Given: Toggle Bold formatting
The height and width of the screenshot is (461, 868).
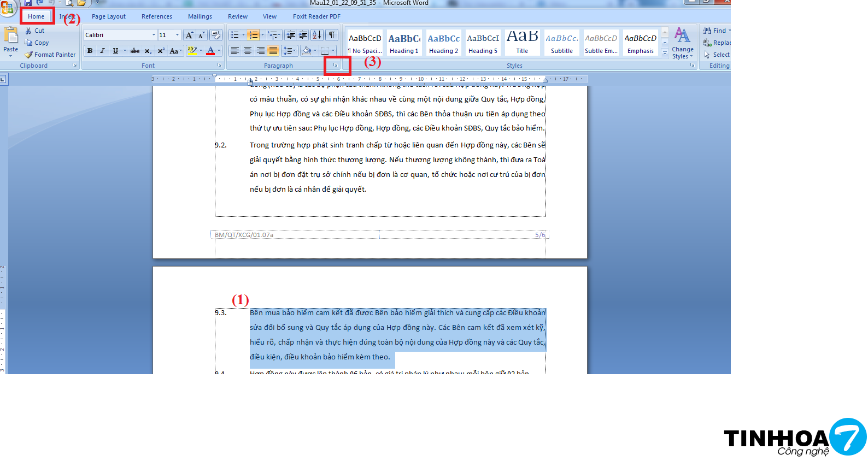Looking at the screenshot, I should [x=90, y=51].
